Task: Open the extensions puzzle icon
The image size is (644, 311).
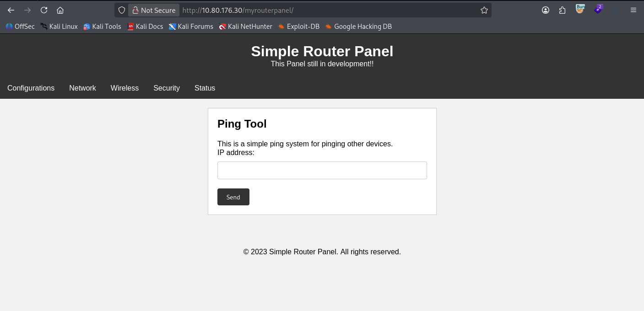Action: tap(563, 10)
